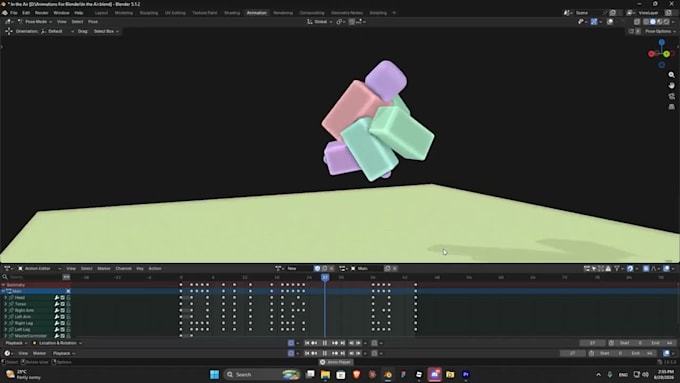Toggle Left Leg channel lock icon

click(68, 330)
